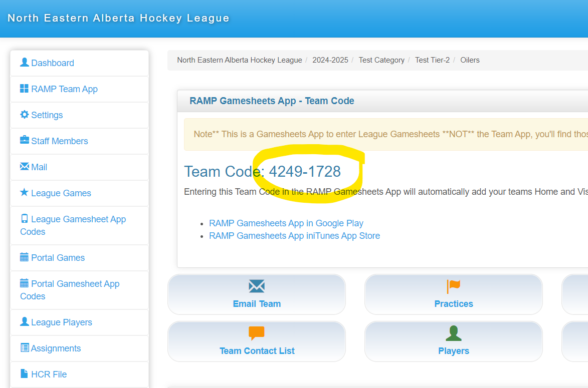Click the Dashboard person icon

(25, 63)
